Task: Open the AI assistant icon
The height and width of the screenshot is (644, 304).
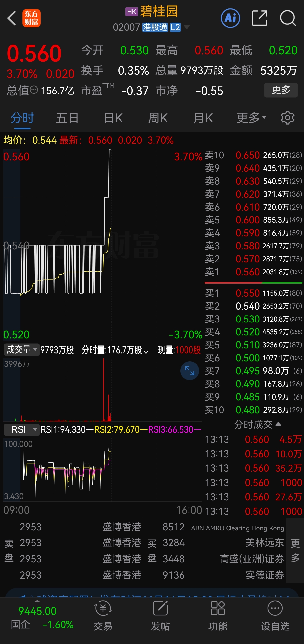Action: (x=230, y=18)
